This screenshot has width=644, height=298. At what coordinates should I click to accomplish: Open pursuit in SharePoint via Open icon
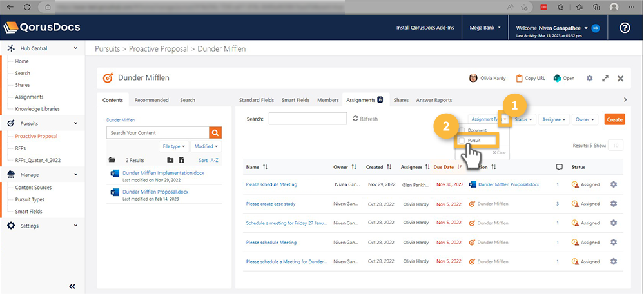click(558, 78)
